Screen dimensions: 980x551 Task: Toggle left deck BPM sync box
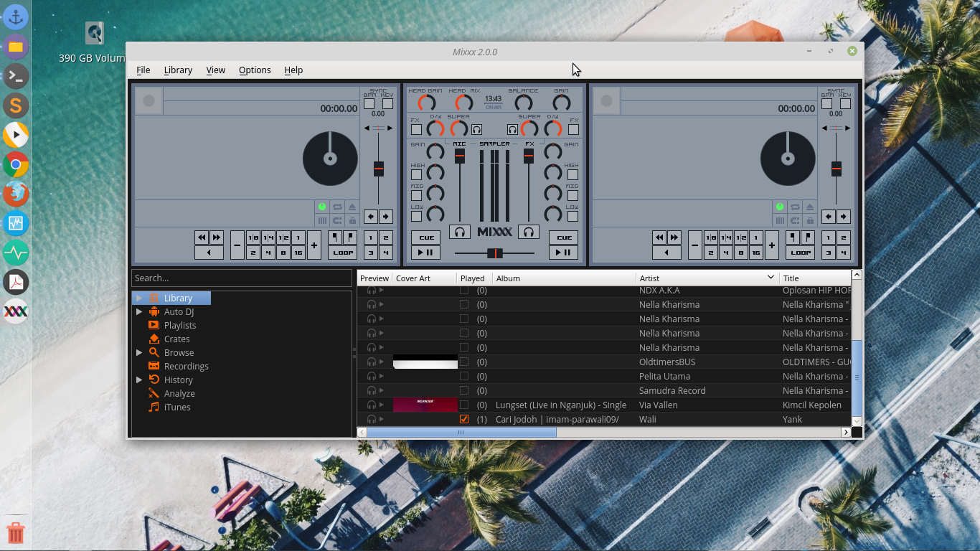[369, 103]
